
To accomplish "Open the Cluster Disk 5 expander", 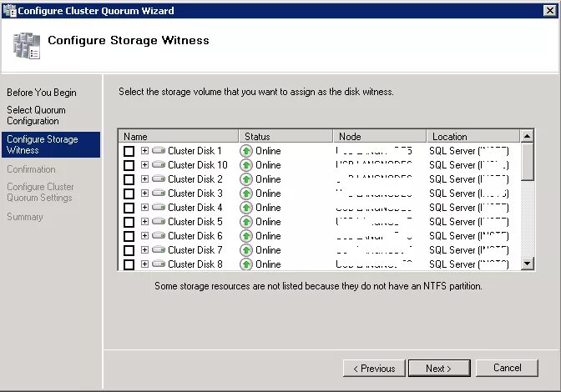I will [x=144, y=221].
